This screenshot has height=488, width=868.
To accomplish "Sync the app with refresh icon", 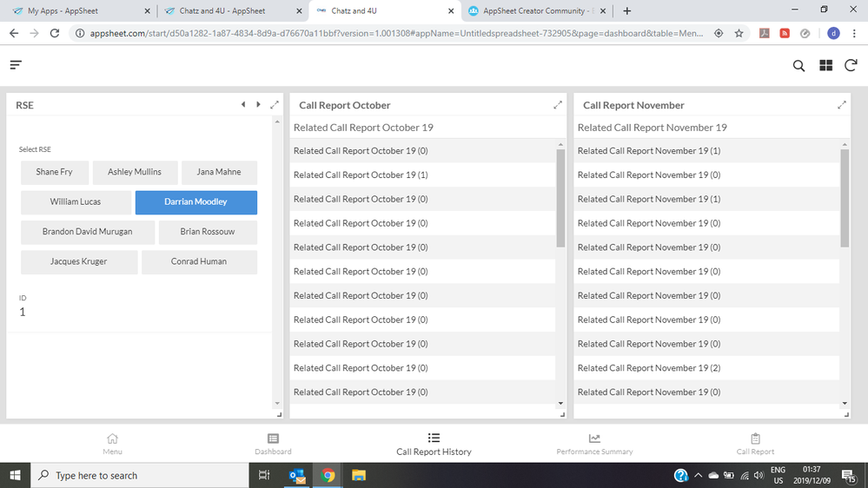I will coord(851,65).
